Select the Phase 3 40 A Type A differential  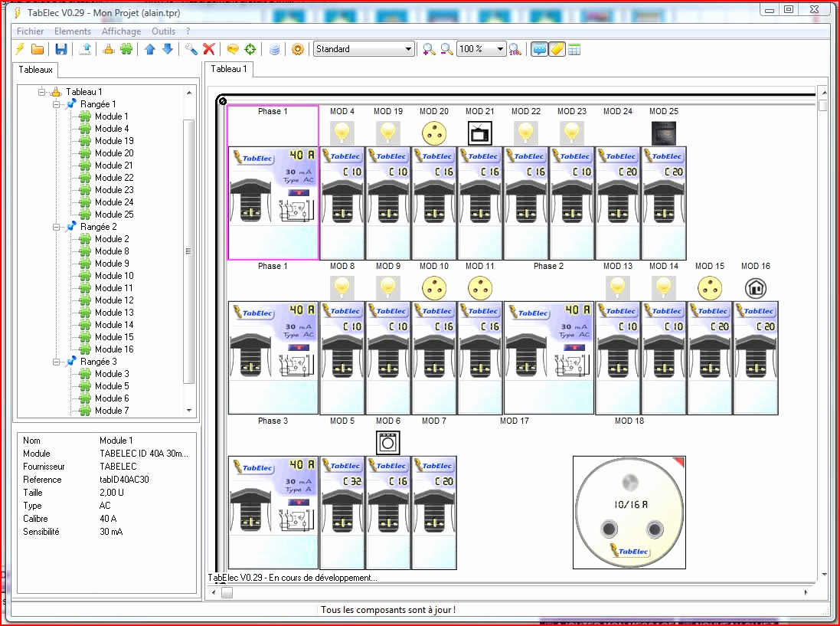pyautogui.click(x=273, y=513)
